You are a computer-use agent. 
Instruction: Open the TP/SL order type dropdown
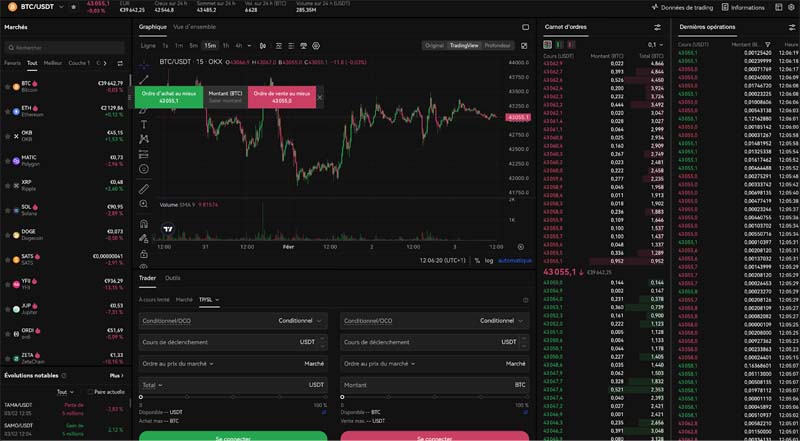click(209, 300)
